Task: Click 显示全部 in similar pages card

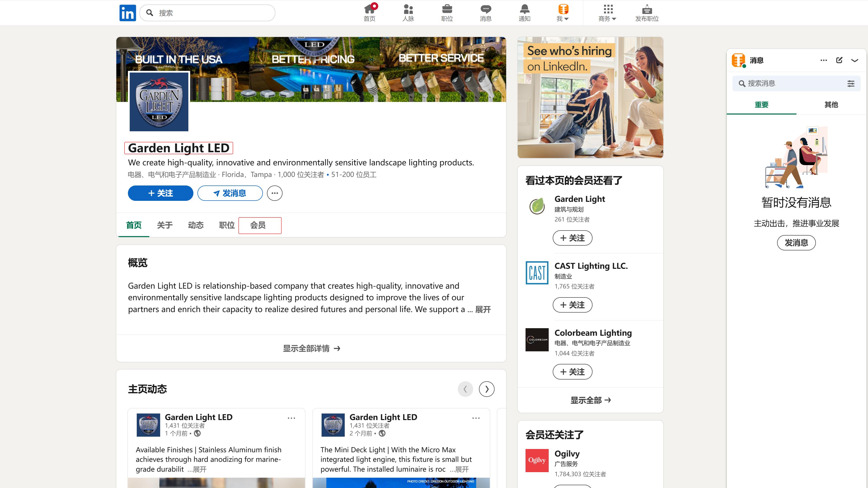Action: coord(590,400)
